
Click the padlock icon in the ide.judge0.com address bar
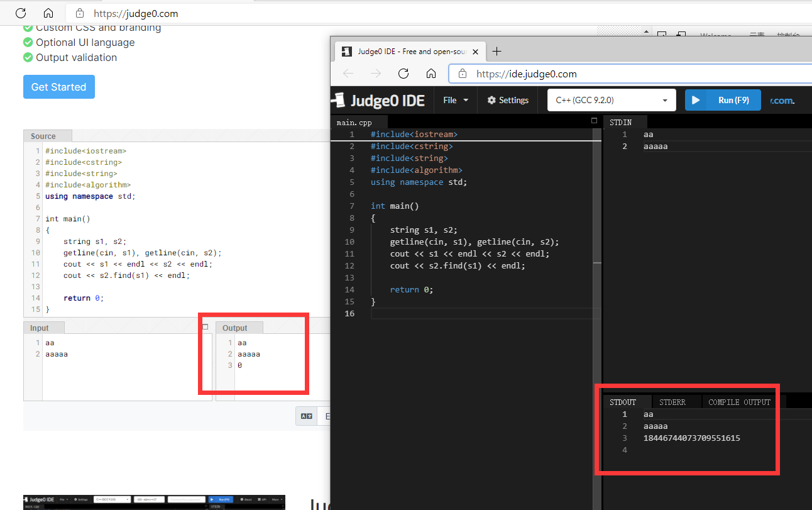tap(461, 74)
